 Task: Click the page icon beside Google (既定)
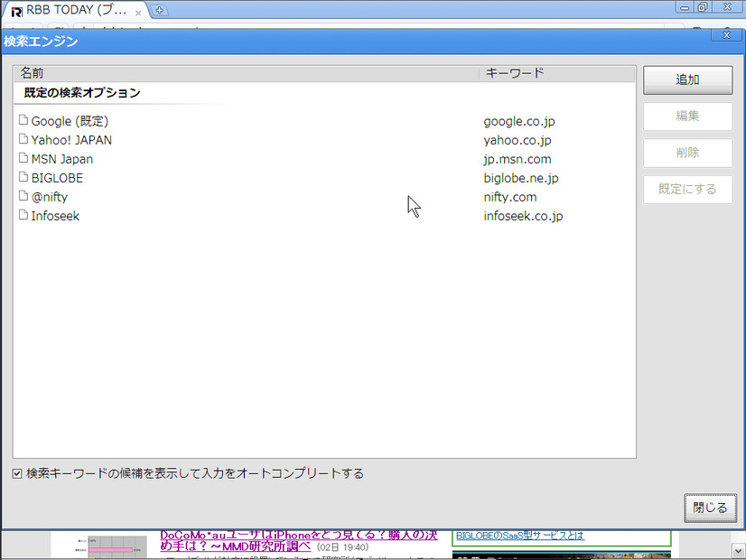coord(23,120)
